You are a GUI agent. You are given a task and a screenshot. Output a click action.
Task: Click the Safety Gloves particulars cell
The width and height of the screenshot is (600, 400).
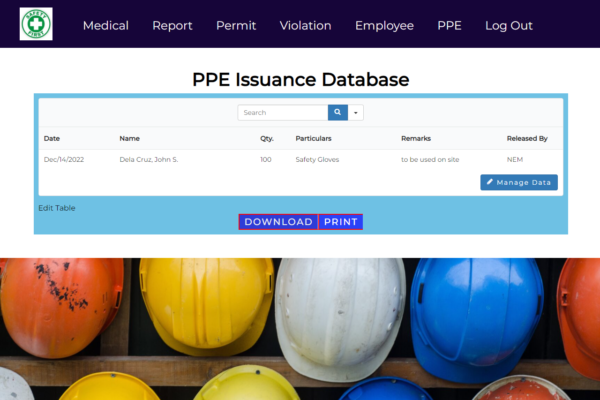(320, 160)
